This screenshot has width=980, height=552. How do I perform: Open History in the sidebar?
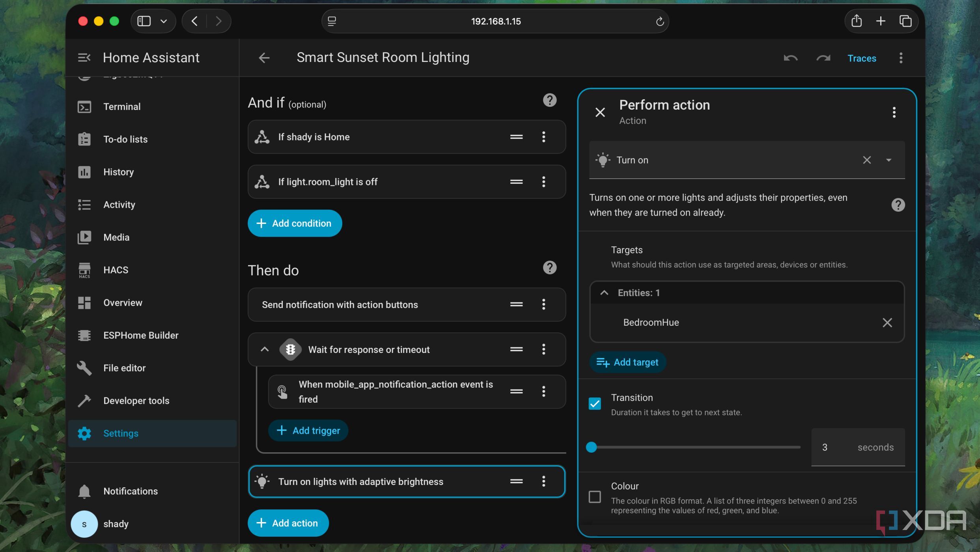click(152, 172)
